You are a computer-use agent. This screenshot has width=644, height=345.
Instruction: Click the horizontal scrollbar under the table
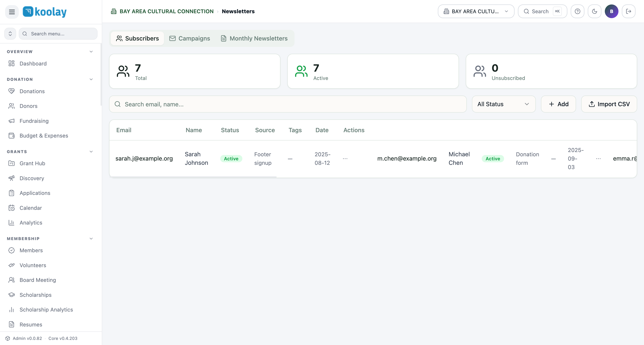(x=193, y=177)
